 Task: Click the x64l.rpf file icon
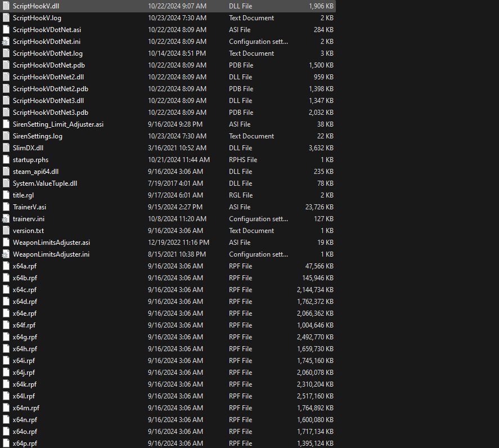[6, 396]
